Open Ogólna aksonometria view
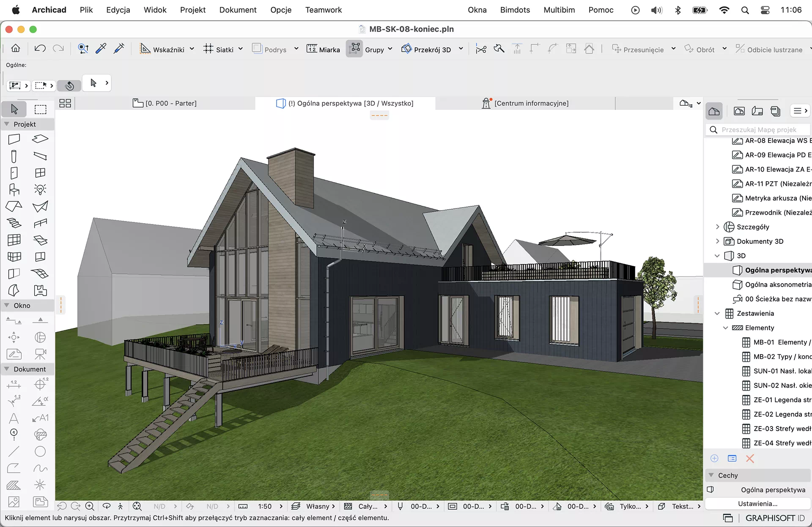Viewport: 812px width, 527px height. (778, 284)
